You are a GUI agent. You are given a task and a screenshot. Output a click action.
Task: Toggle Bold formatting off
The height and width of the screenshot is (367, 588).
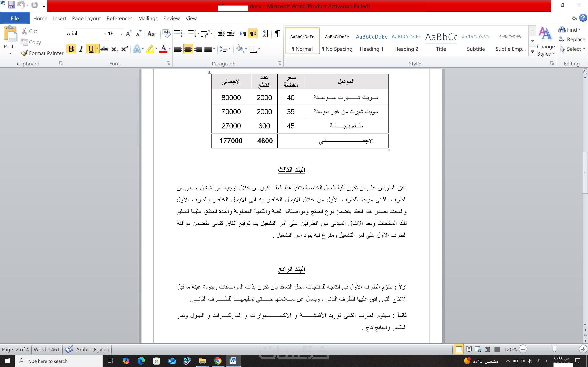71,49
